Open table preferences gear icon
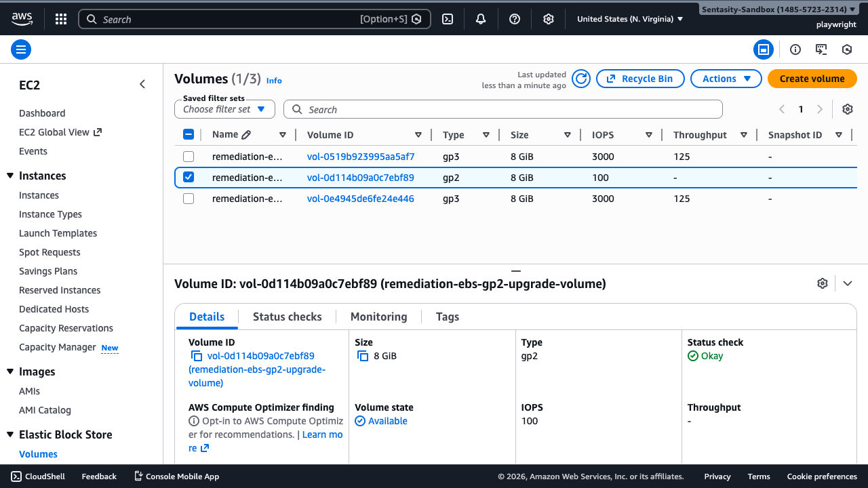Image resolution: width=868 pixels, height=488 pixels. click(847, 109)
